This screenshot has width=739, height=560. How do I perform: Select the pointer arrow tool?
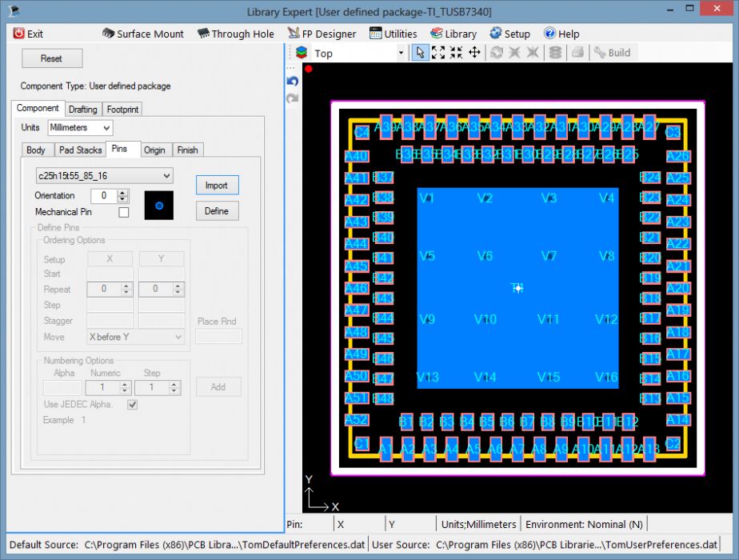pyautogui.click(x=420, y=53)
